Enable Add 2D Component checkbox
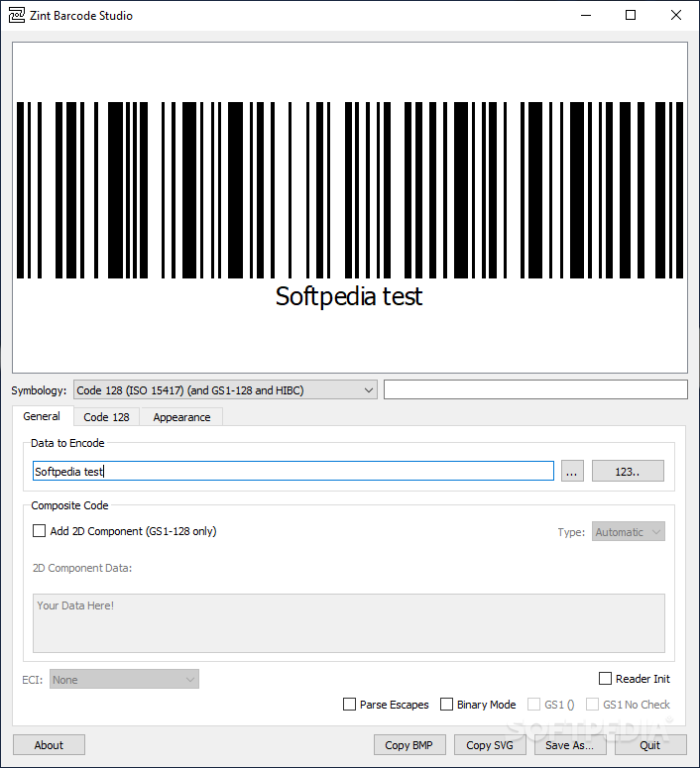 tap(40, 531)
